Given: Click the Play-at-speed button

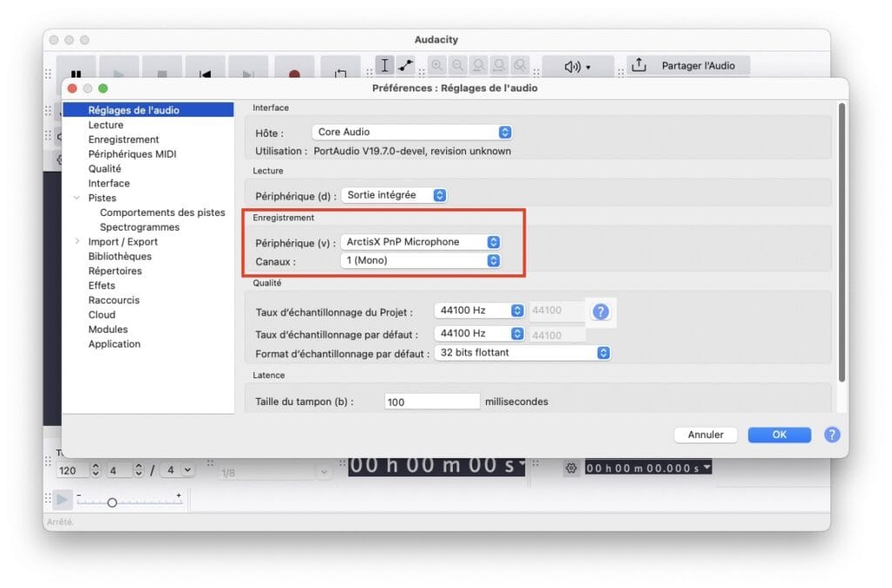Looking at the screenshot, I should point(62,500).
